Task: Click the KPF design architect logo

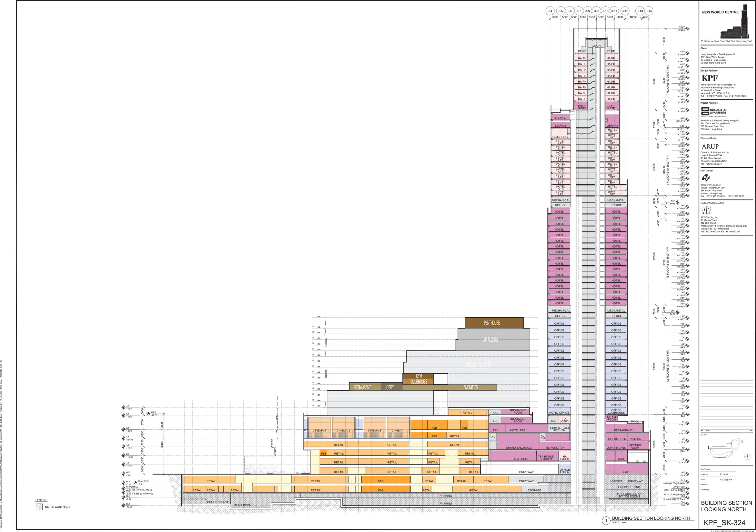Action: point(709,78)
